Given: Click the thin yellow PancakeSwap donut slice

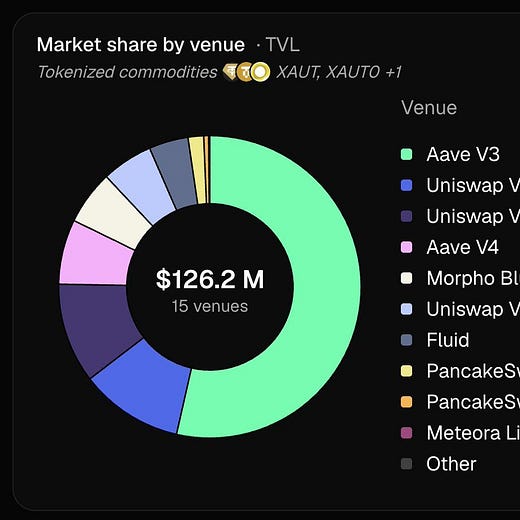Looking at the screenshot, I should click(198, 170).
